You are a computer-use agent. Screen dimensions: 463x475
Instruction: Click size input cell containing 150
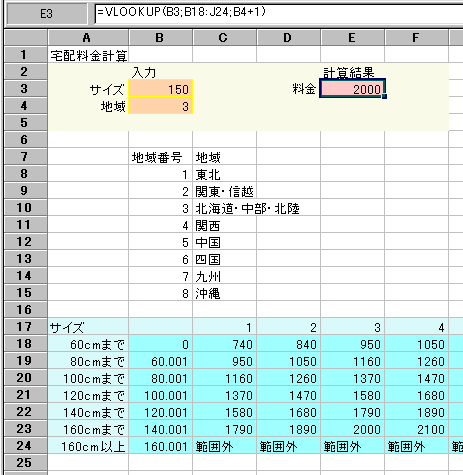point(160,89)
